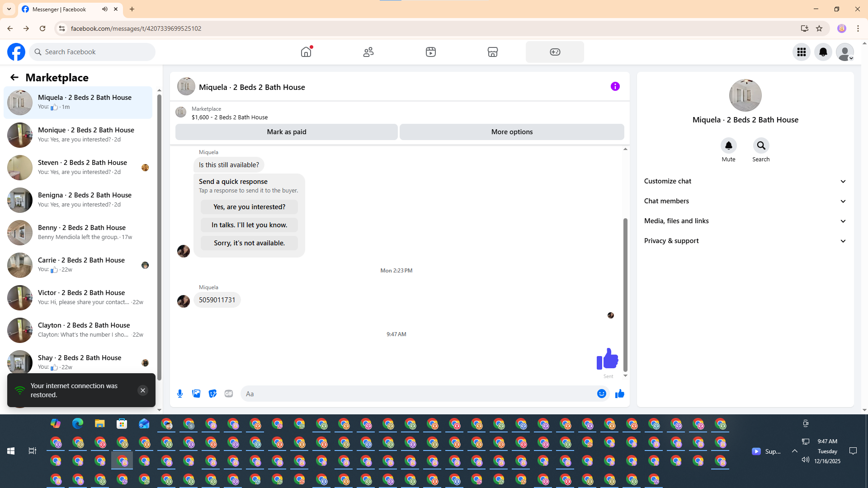
Task: Open the account profile menu
Action: (x=845, y=52)
